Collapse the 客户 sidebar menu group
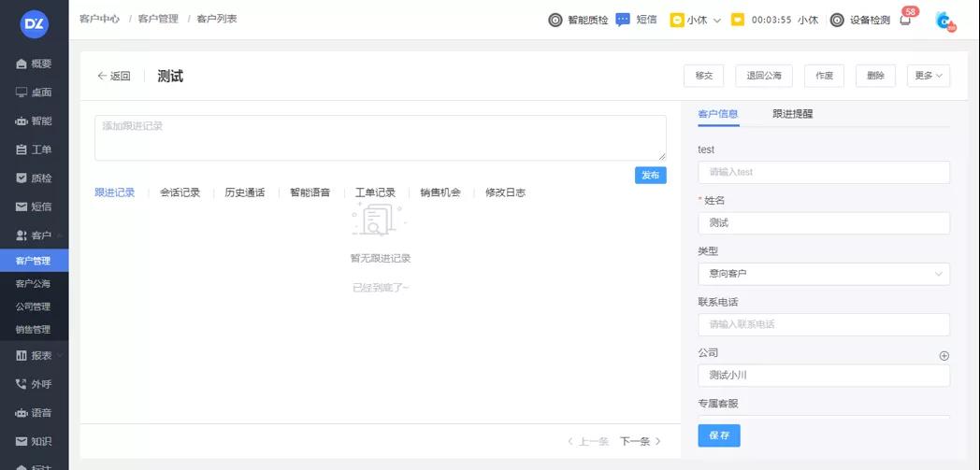 click(37, 235)
